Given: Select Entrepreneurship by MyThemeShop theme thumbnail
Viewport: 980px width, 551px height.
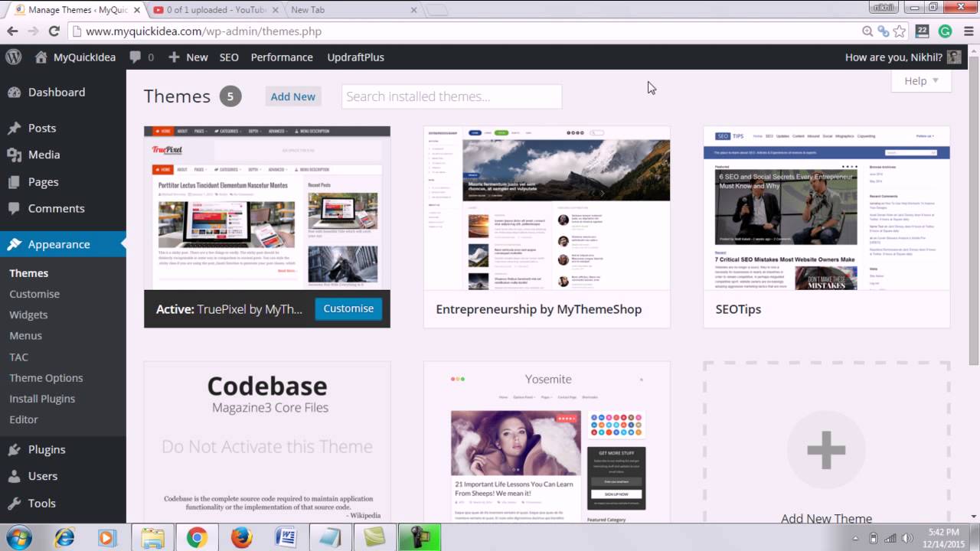Looking at the screenshot, I should (x=547, y=208).
